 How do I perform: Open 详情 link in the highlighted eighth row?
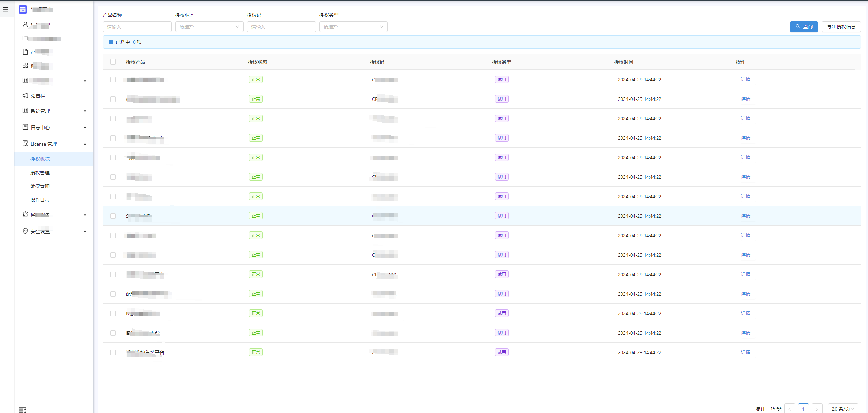tap(745, 216)
